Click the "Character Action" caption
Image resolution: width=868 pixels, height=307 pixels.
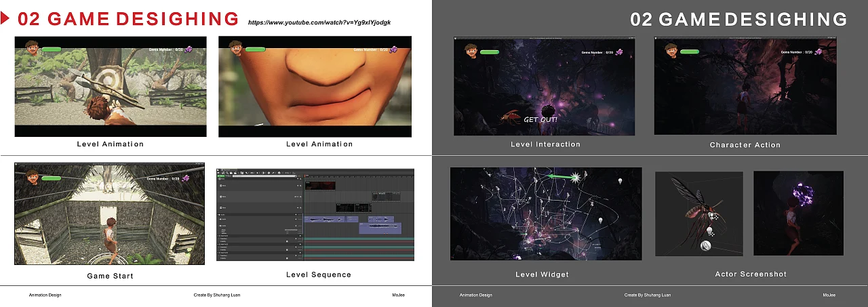pyautogui.click(x=745, y=145)
